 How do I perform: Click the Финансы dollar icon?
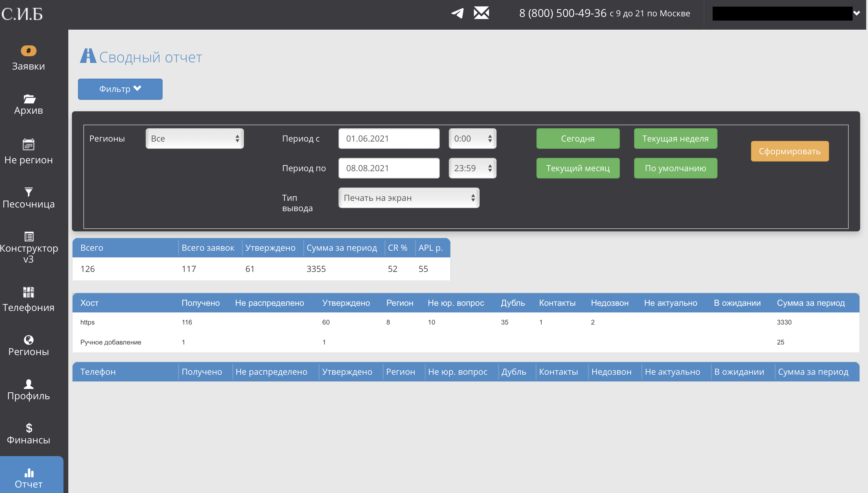coord(29,428)
